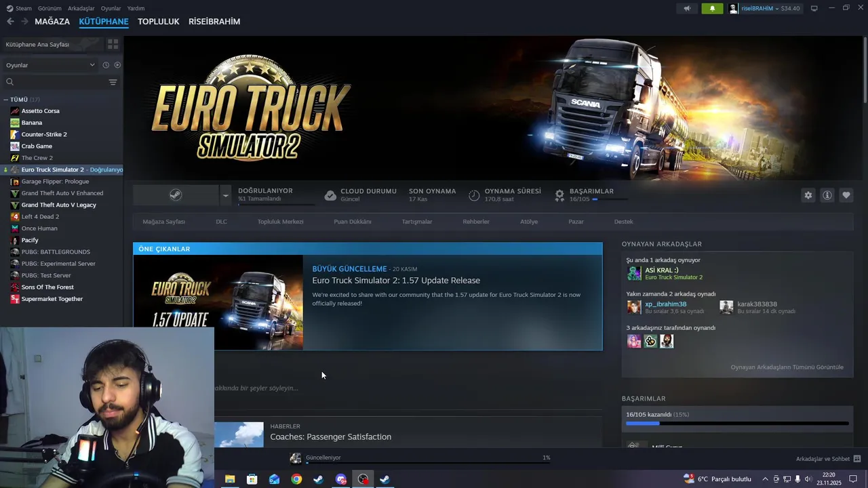Open Passenger Satisfaction news title
Image resolution: width=868 pixels, height=488 pixels.
pos(331,437)
